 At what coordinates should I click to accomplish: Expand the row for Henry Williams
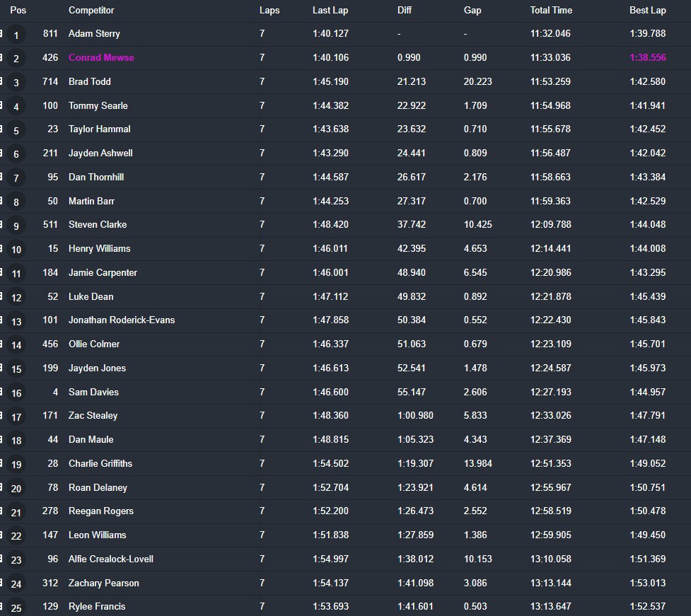tap(1, 248)
